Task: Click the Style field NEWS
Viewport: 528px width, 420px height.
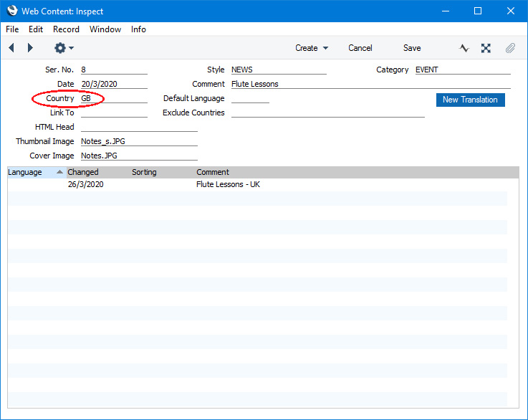Action: coord(279,70)
